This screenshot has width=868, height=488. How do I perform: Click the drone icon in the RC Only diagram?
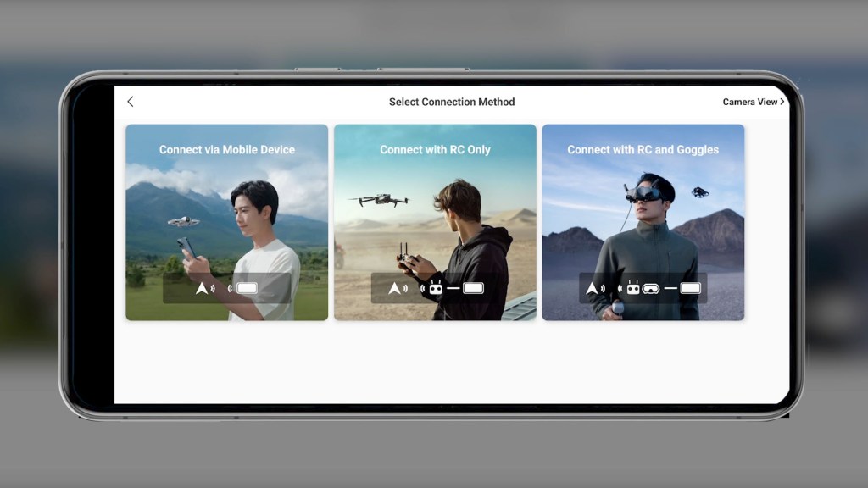point(393,287)
